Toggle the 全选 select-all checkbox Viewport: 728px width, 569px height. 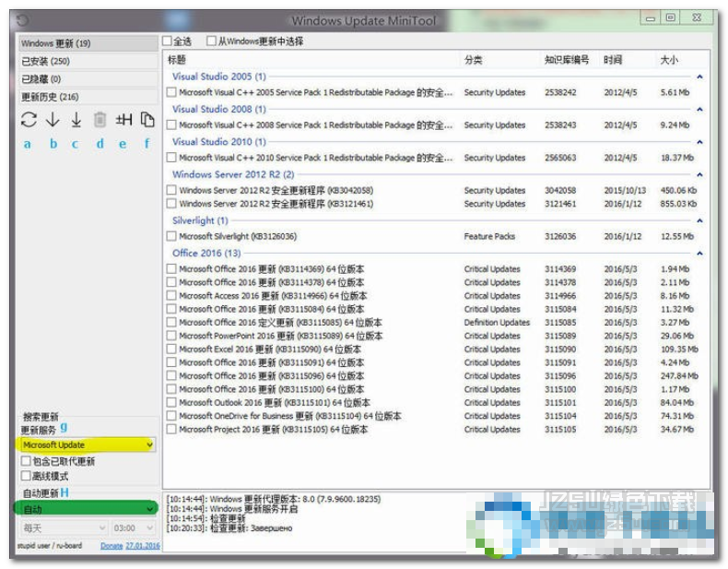click(167, 41)
